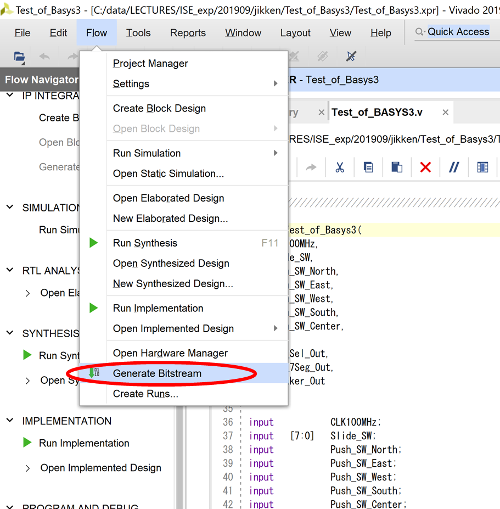Click green play icon beside Run Implementation menu entry
Viewport: 500px width, 509px height.
94,308
